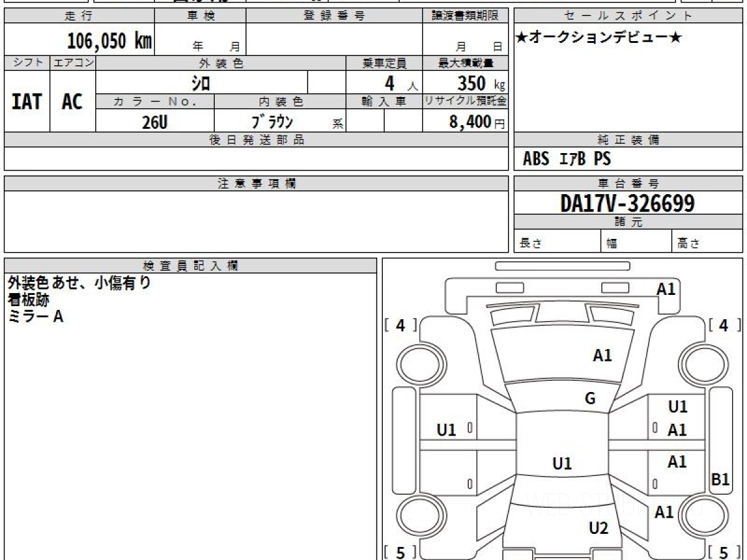The image size is (747, 560).
Task: Select the note 外装色 あせ、小傷有り
Action: (79, 283)
